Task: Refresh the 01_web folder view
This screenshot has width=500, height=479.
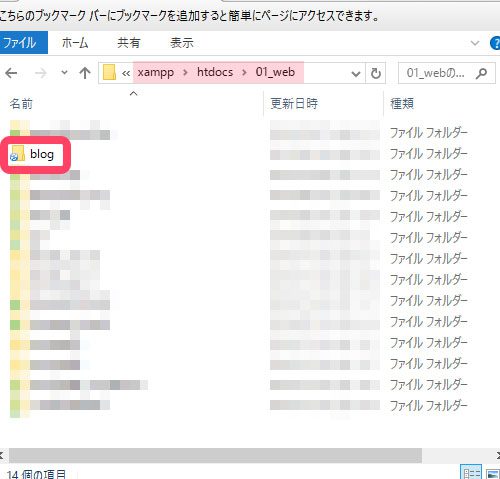Action: tap(376, 73)
